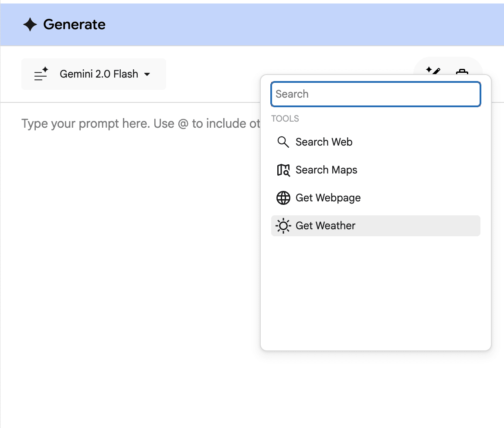Click the highlighted Get Weather row
This screenshot has width=504, height=428.
pos(375,225)
